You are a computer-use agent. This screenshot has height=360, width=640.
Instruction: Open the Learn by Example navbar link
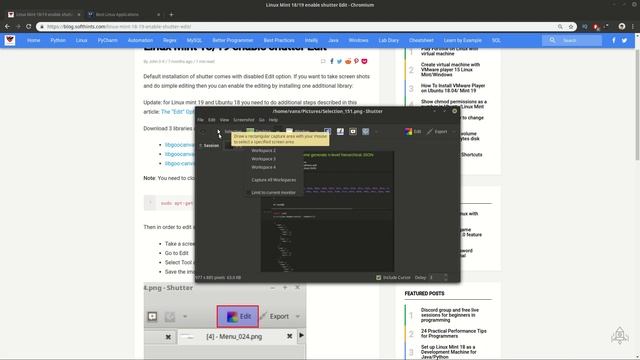point(463,40)
